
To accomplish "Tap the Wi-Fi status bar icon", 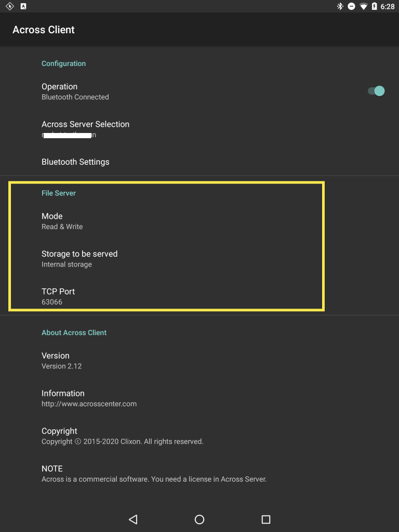I will click(363, 6).
